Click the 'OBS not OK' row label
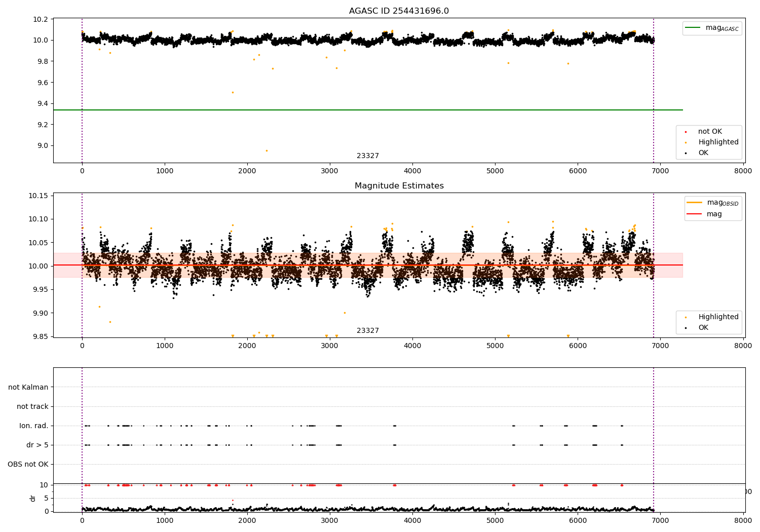Screen dimensions: 760x532 tap(28, 464)
